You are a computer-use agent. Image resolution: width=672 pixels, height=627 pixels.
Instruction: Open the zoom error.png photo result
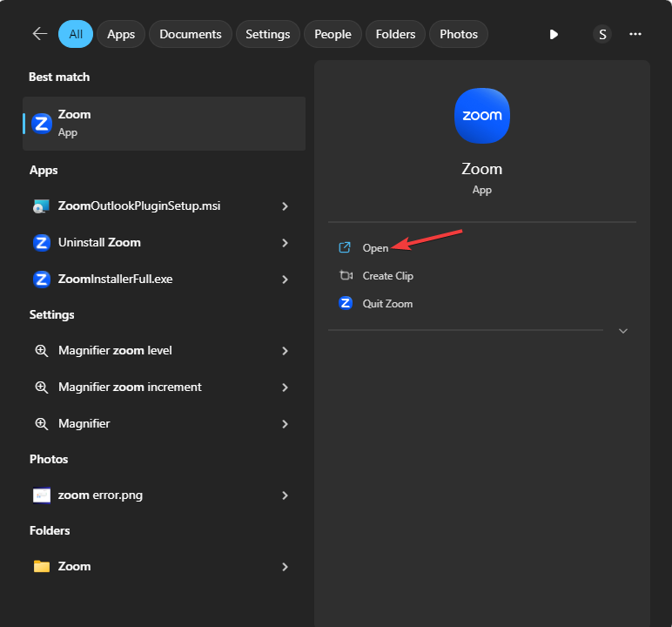pos(165,496)
